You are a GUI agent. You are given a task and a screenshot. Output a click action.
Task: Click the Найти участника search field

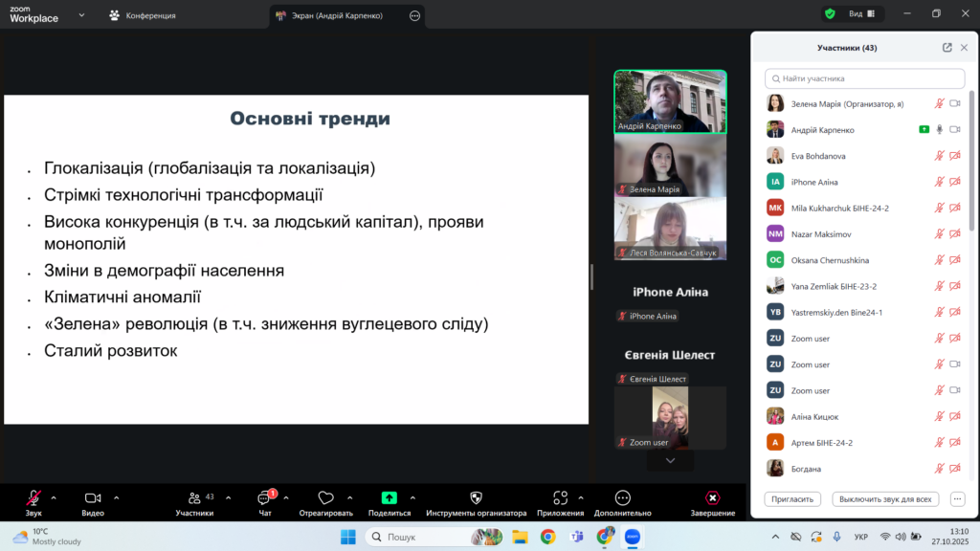pyautogui.click(x=865, y=78)
